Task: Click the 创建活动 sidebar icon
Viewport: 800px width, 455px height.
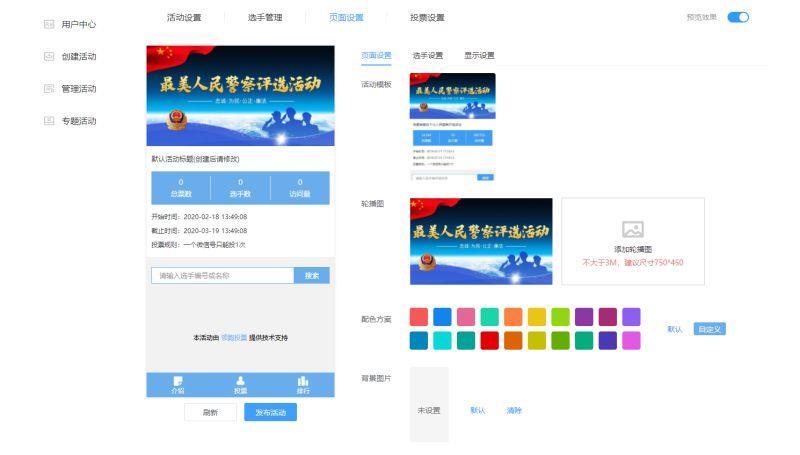Action: click(49, 57)
